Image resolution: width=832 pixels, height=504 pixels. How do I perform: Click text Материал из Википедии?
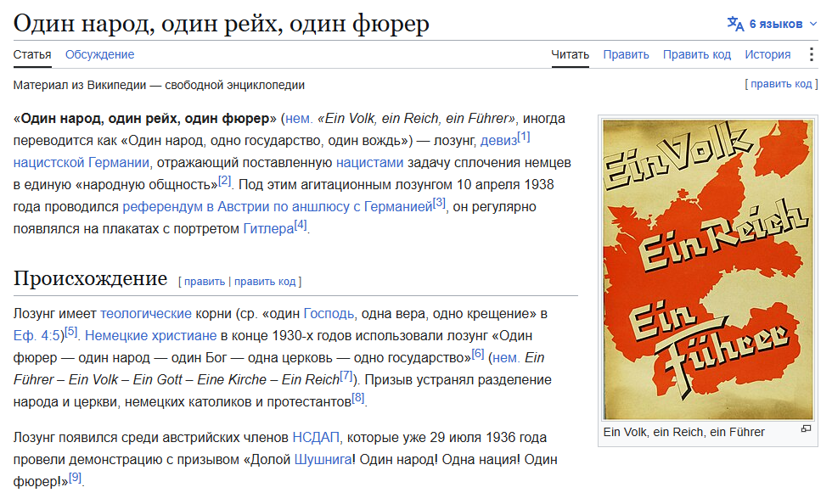[x=80, y=86]
